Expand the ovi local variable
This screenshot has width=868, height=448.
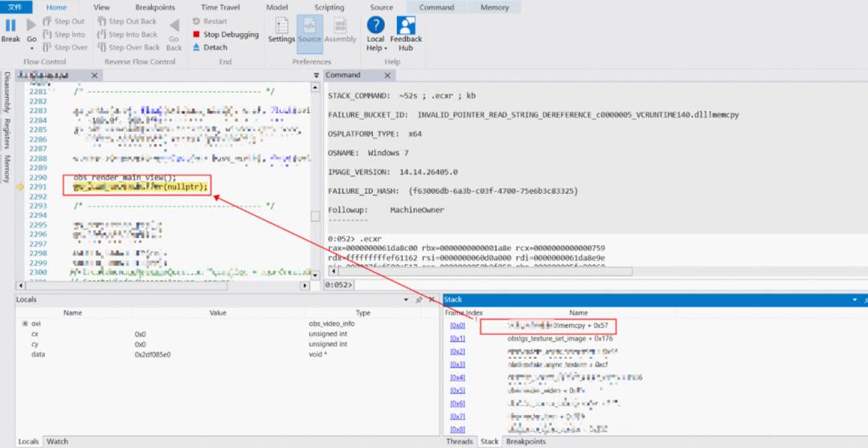[25, 323]
